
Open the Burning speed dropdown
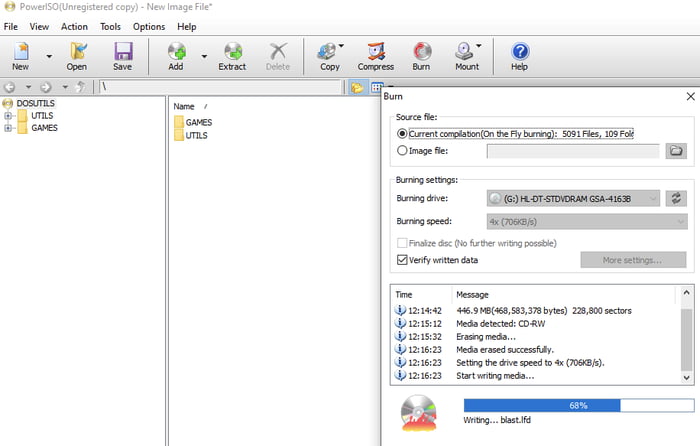click(x=587, y=221)
